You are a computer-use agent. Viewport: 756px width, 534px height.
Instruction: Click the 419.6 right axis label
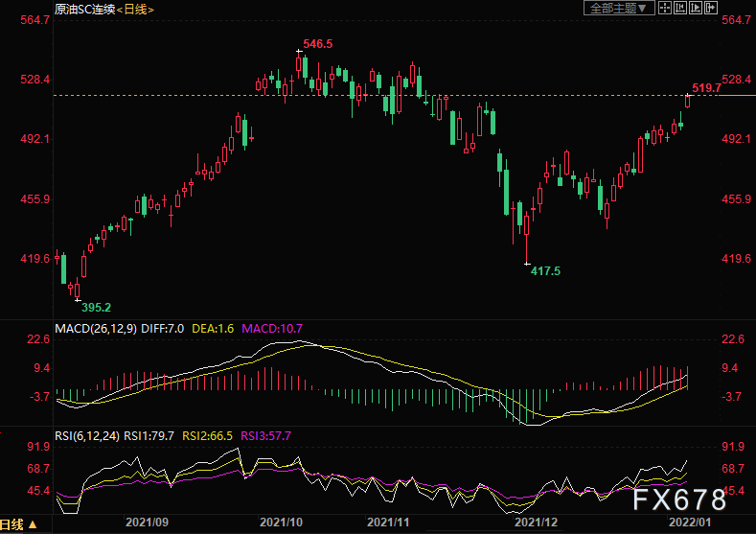click(x=736, y=259)
